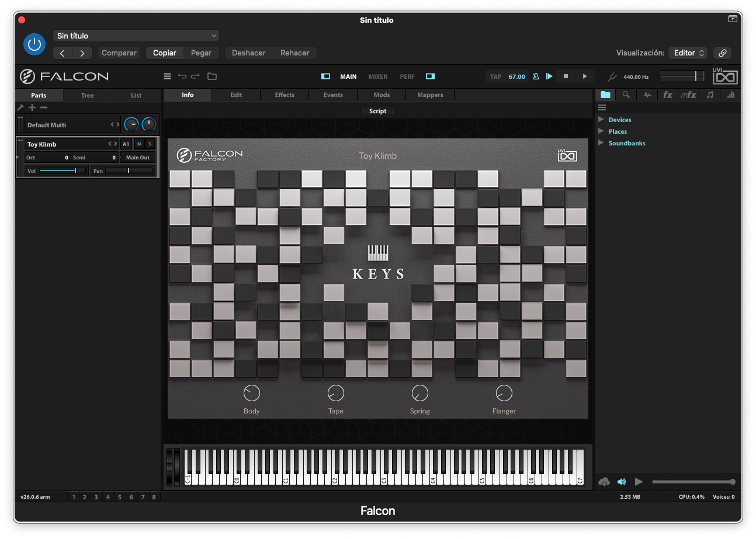Open the Main Out output selector
The width and height of the screenshot is (756, 539).
click(138, 158)
